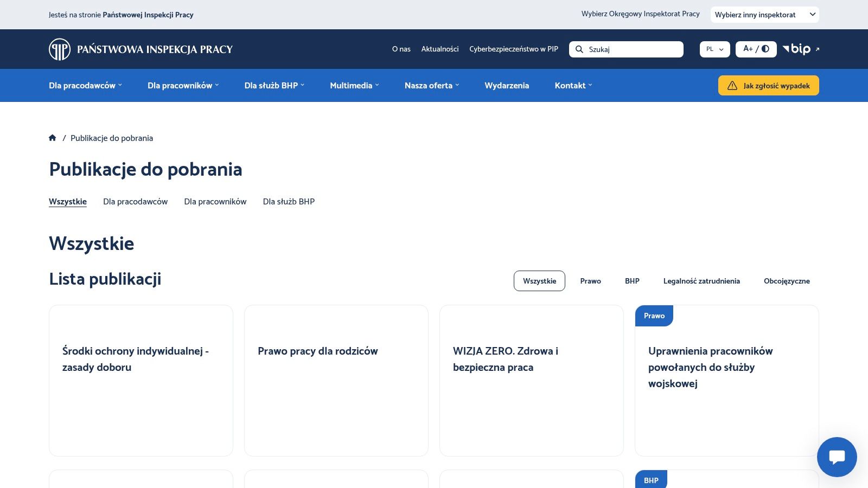The image size is (868, 488).
Task: Switch to Dla służb BHP publications tab
Action: pos(289,202)
